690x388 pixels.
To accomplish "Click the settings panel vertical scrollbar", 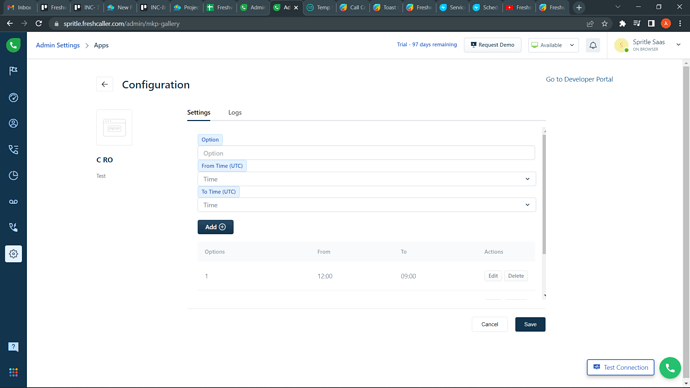I will 544,194.
